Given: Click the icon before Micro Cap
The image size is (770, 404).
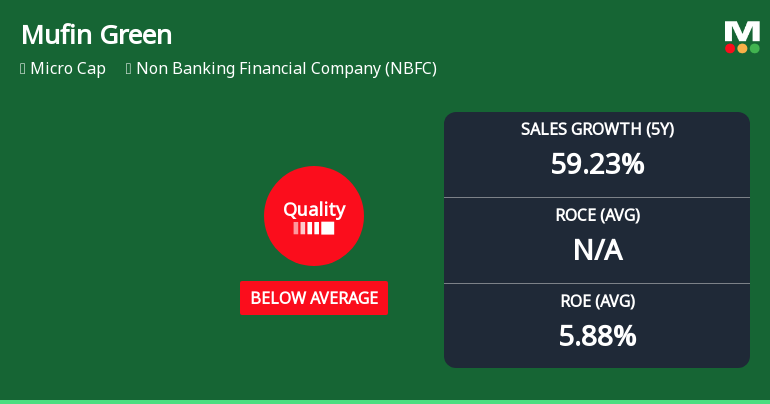Looking at the screenshot, I should click(x=22, y=69).
